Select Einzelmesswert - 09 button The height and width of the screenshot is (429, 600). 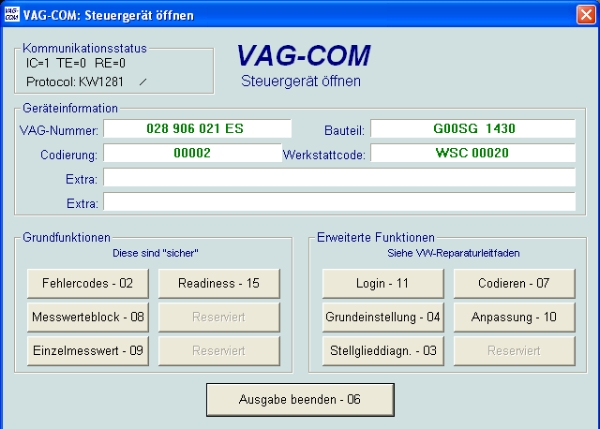[x=88, y=351]
